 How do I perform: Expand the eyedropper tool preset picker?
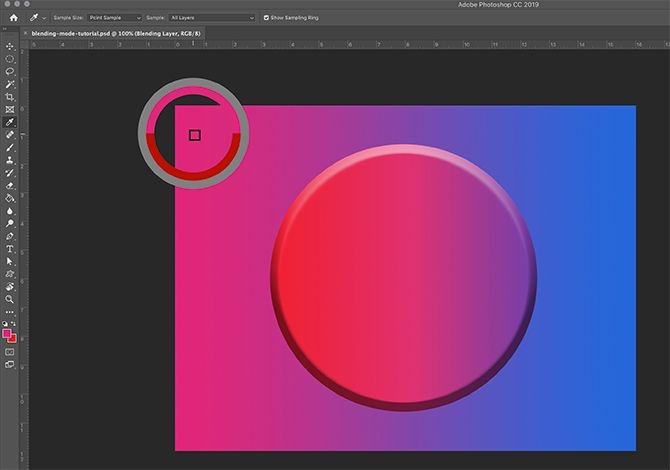(x=45, y=18)
